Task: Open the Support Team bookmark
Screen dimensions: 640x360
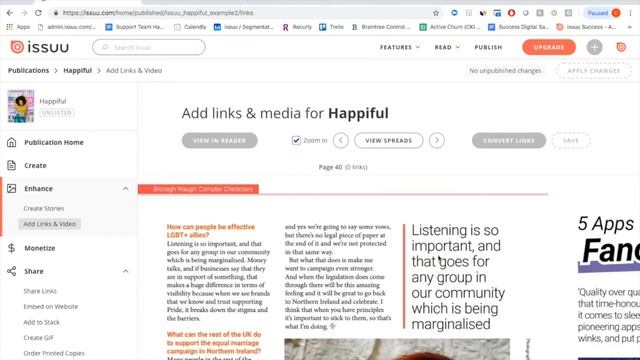Action: click(x=135, y=27)
